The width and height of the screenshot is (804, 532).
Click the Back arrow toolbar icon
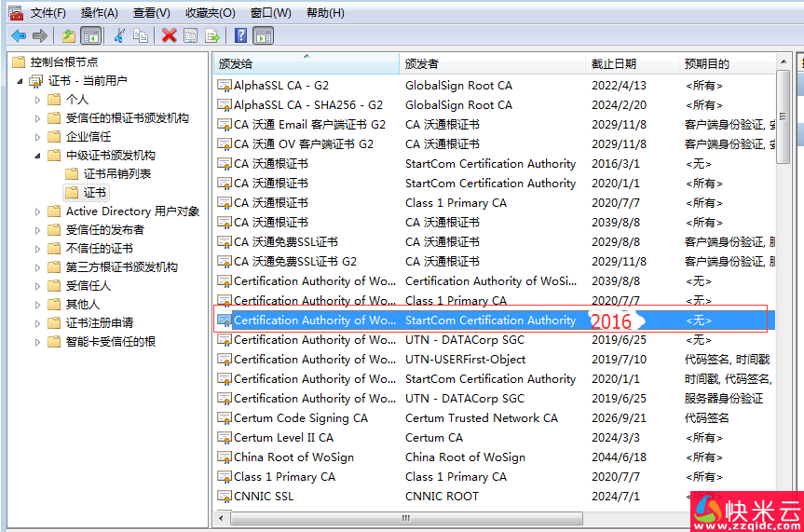19,36
